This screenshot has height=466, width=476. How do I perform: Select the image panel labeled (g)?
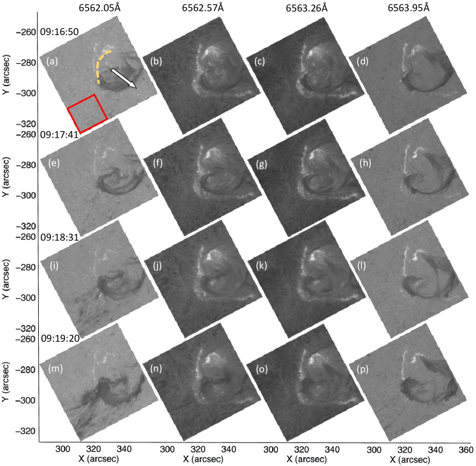(305, 178)
